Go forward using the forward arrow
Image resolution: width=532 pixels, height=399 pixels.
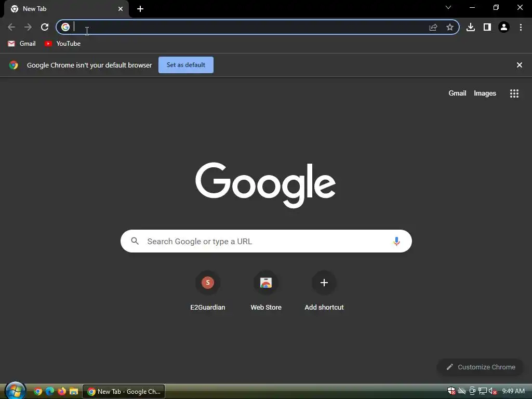pos(28,27)
